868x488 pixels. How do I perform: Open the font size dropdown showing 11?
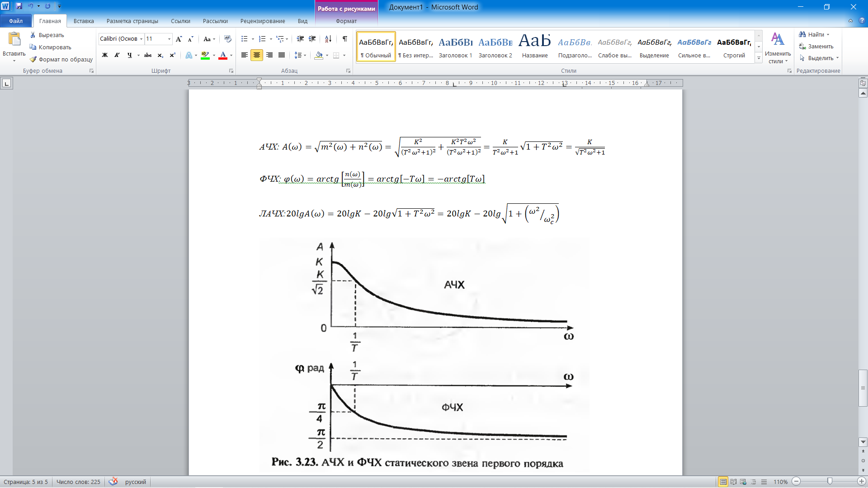point(169,39)
